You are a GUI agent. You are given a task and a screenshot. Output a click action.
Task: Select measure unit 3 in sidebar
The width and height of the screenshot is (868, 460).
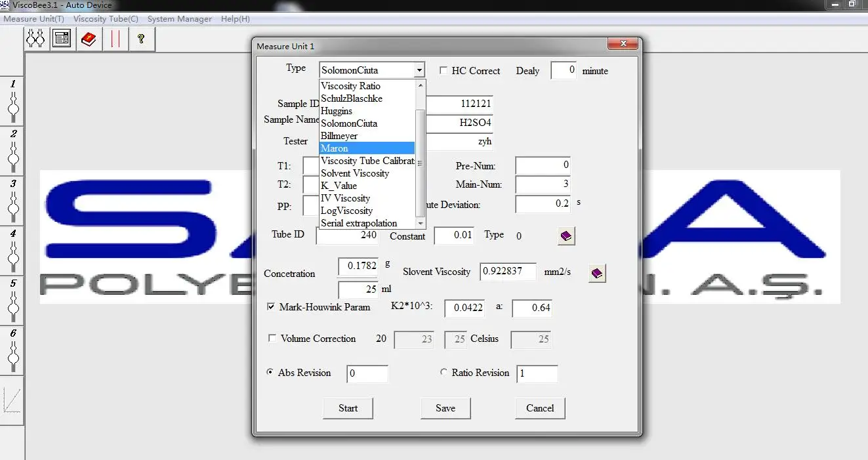click(x=12, y=201)
